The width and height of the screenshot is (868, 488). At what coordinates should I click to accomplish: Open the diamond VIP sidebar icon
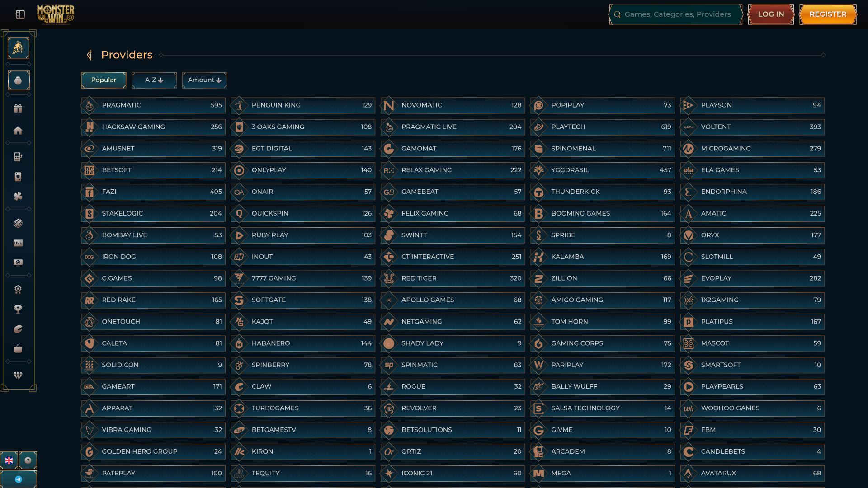(18, 375)
